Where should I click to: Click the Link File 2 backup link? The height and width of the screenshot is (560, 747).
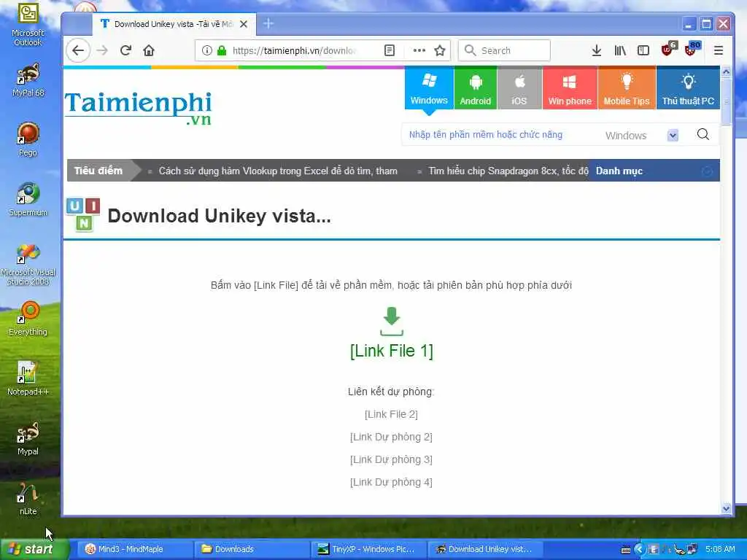[x=391, y=414]
